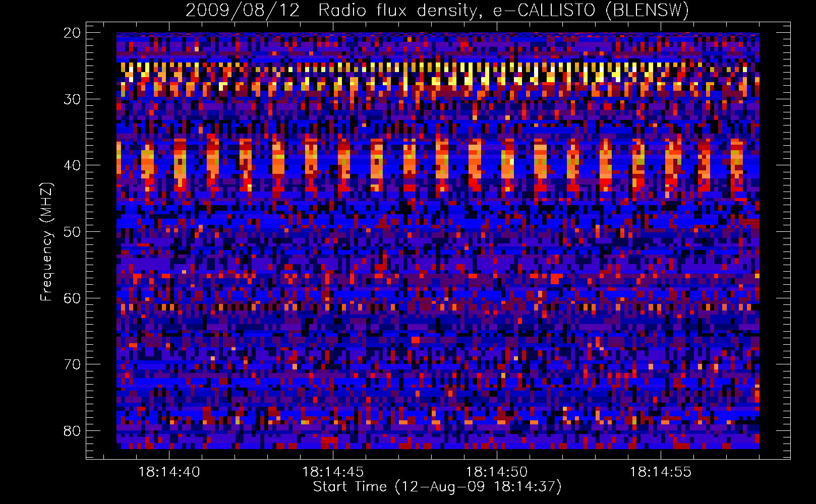
Task: Click the 18:14:55 time tick label
Action: [x=661, y=472]
